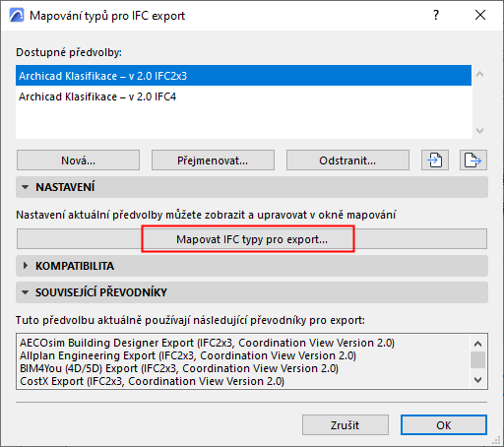Click the translators list scrollbar thumb
504x447 pixels.
coord(478,359)
